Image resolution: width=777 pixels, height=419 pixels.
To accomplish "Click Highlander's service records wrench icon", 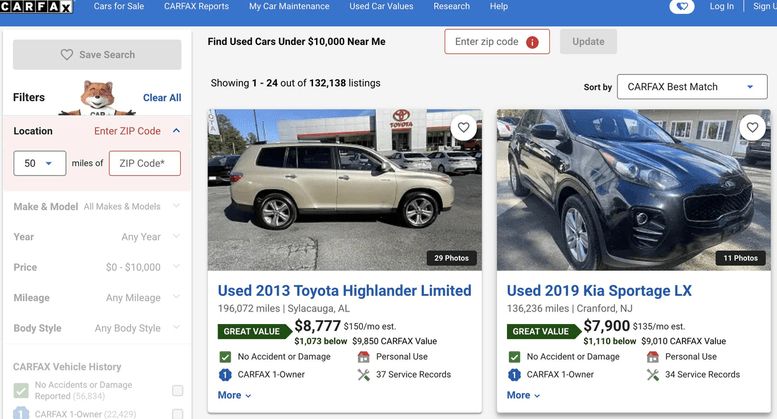I will coord(364,375).
